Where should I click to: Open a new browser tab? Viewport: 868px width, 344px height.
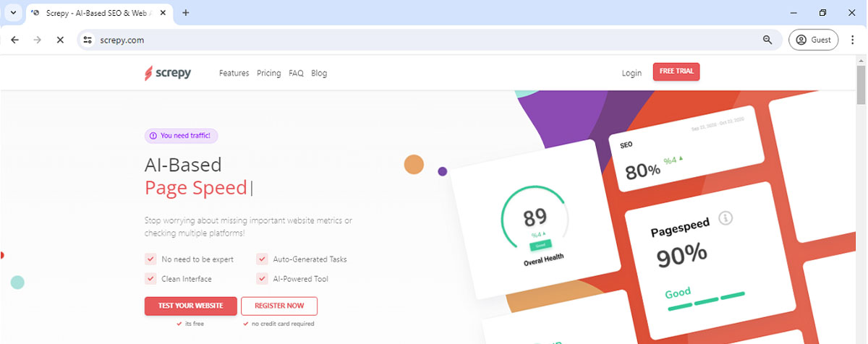click(x=186, y=12)
